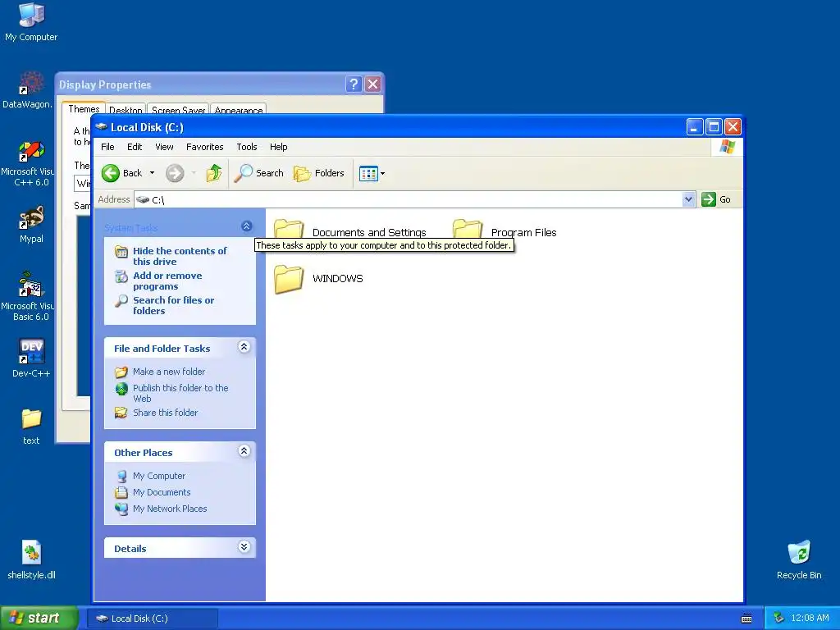Collapse the File and Folder Tasks panel
Screen dimensions: 840x630
244,347
